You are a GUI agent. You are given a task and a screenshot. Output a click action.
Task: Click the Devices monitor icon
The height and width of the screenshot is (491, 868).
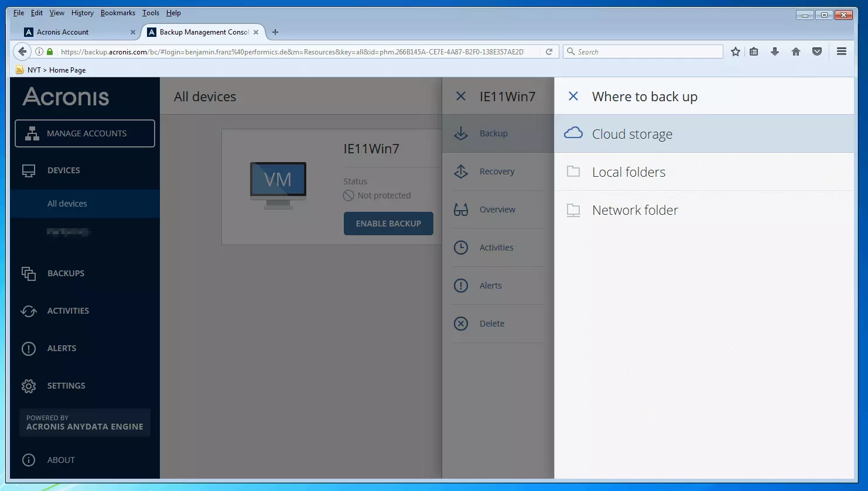[29, 170]
